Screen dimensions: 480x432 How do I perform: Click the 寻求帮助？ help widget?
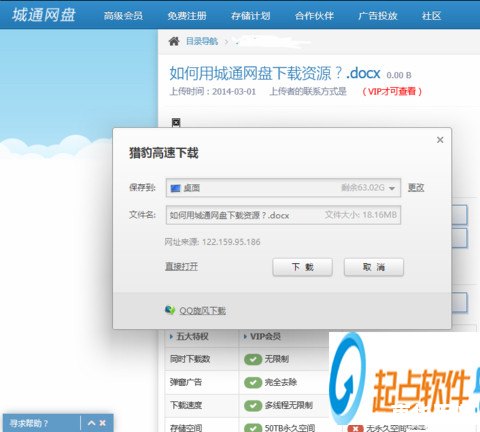[x=29, y=423]
